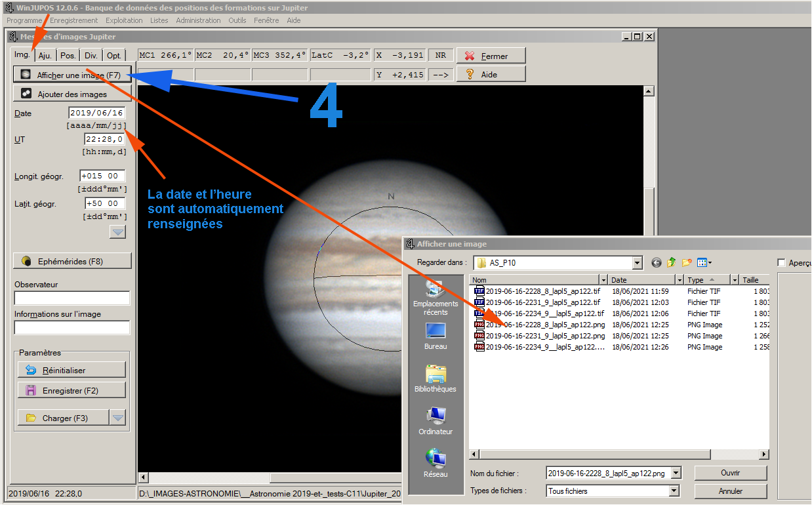The width and height of the screenshot is (812, 505).
Task: Edit the UT time field 22:28,0
Action: [104, 139]
